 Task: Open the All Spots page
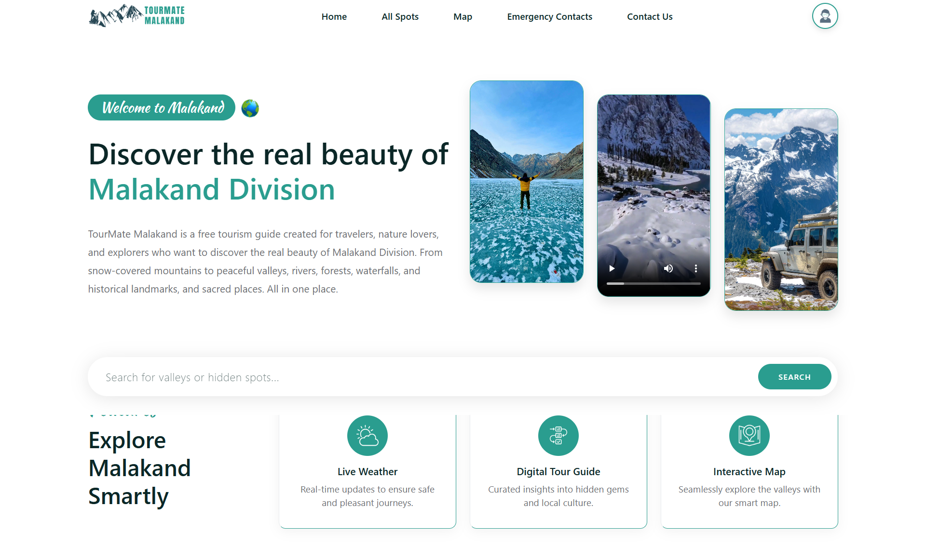pos(400,17)
